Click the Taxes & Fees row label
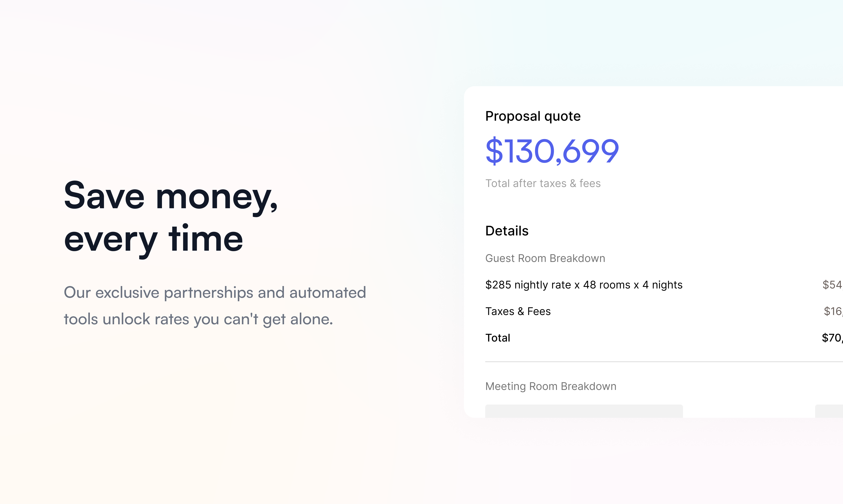The image size is (843, 504). point(518,311)
